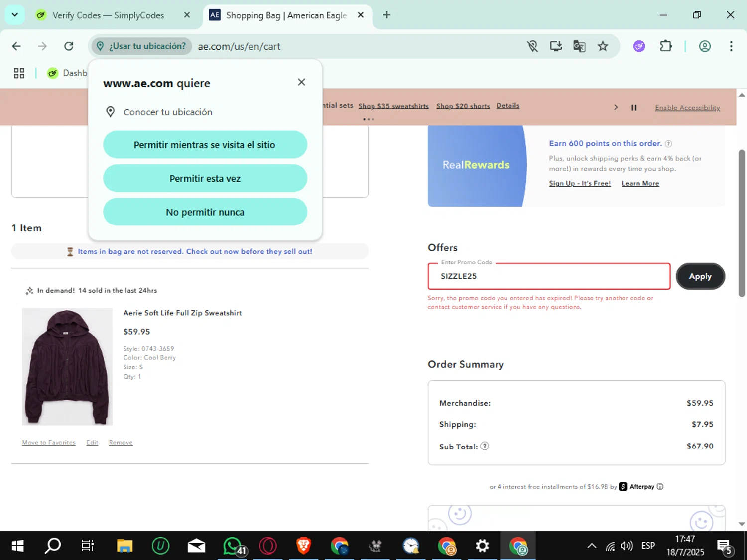Screen dimensions: 747x560
Task: Open the tab search dropdown arrow
Action: pyautogui.click(x=14, y=15)
